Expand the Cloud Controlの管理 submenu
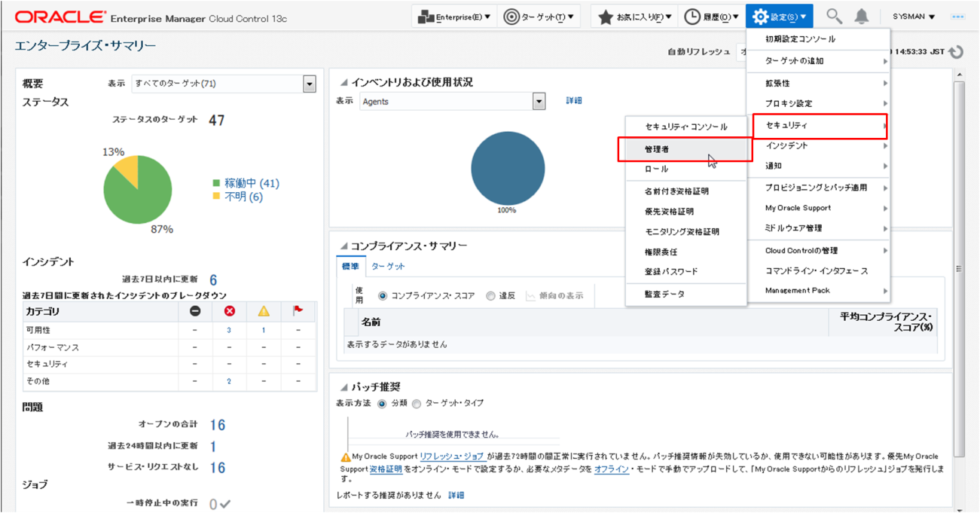The image size is (980, 513). 818,251
